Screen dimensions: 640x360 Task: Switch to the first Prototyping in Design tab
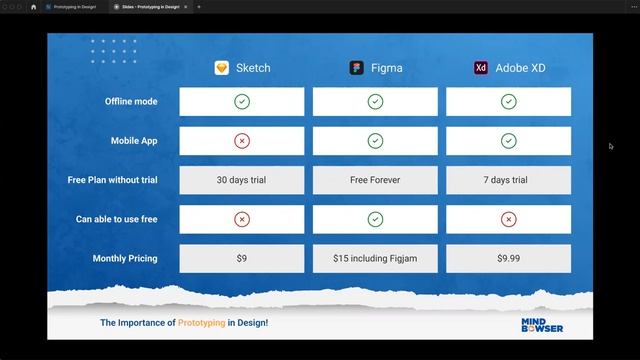click(71, 7)
